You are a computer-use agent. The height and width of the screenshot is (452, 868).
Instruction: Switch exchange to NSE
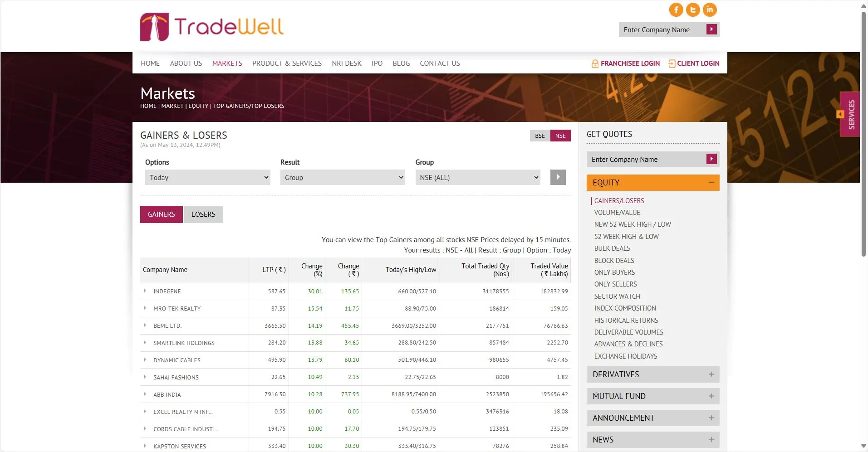pos(560,136)
